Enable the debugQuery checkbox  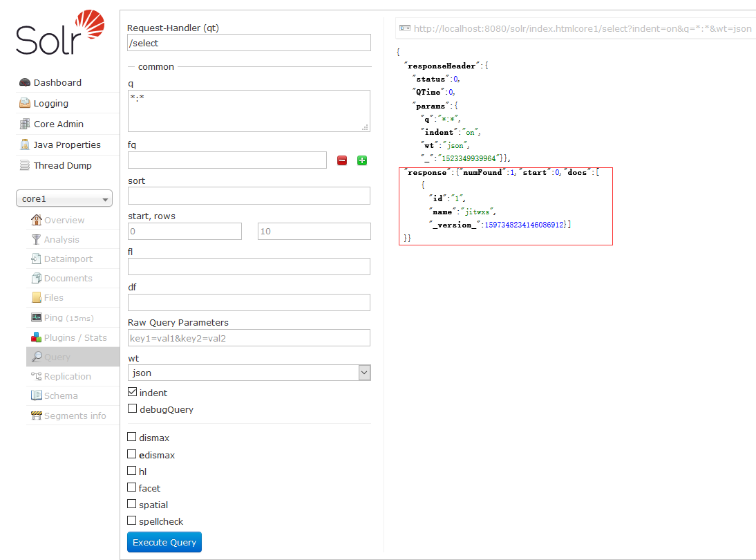pos(133,409)
